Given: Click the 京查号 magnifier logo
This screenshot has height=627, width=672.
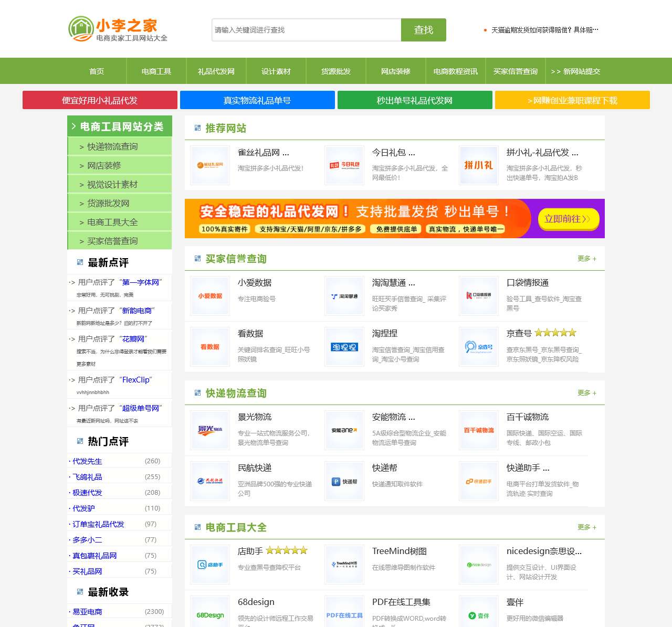Looking at the screenshot, I should click(x=478, y=346).
